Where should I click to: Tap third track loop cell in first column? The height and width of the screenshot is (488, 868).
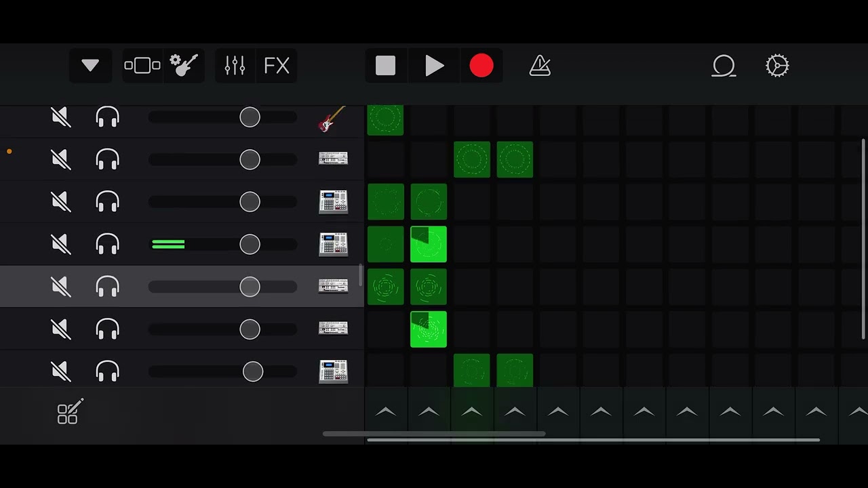click(x=385, y=202)
